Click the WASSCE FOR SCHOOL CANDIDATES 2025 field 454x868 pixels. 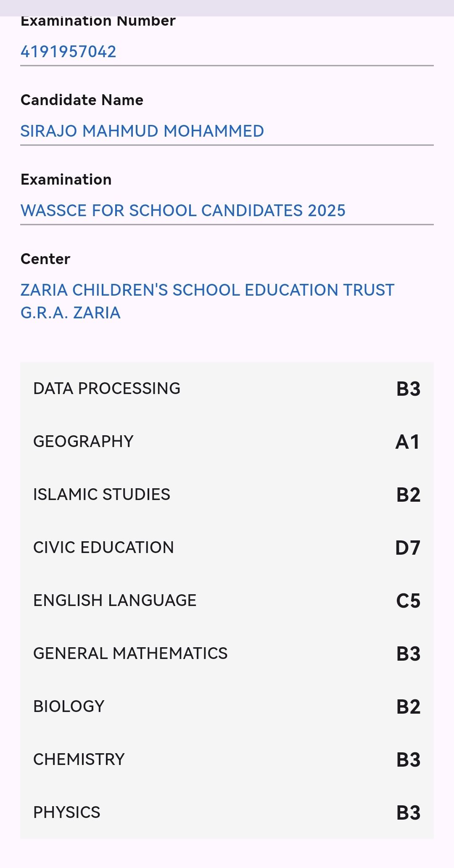coord(183,211)
